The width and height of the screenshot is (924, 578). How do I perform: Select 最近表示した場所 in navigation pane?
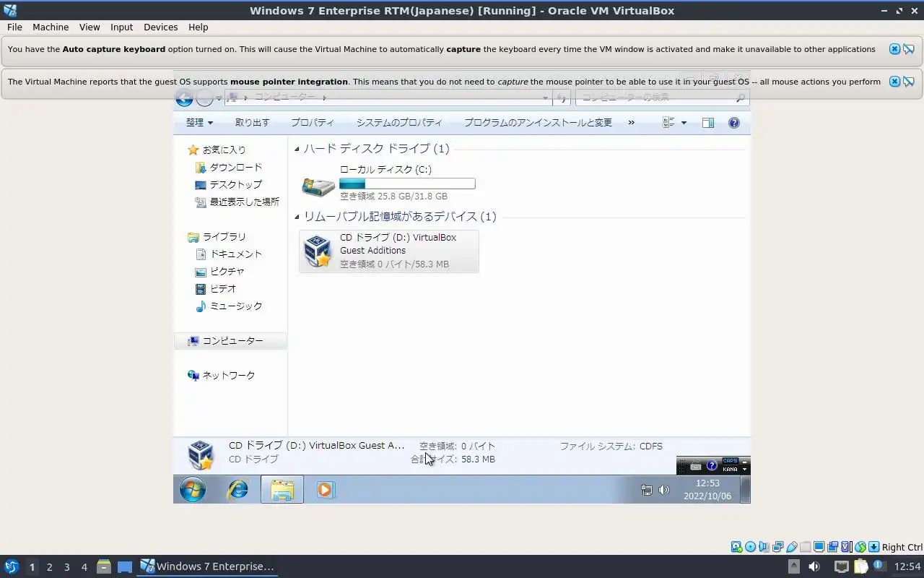coord(237,202)
